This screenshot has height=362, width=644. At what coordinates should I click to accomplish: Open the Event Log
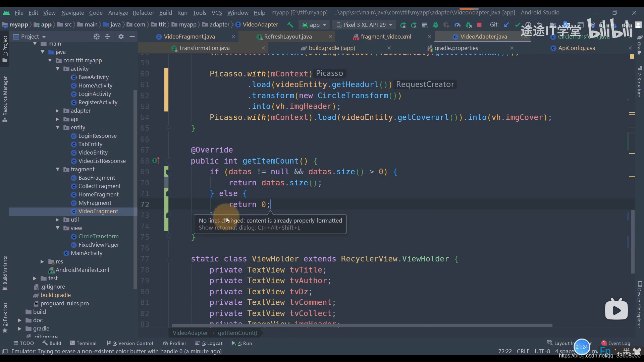[616, 343]
